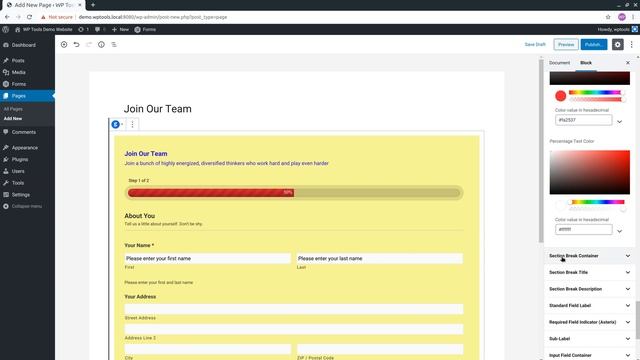Click the Percentage Text Color saturation area
640x360 pixels.
point(589,172)
